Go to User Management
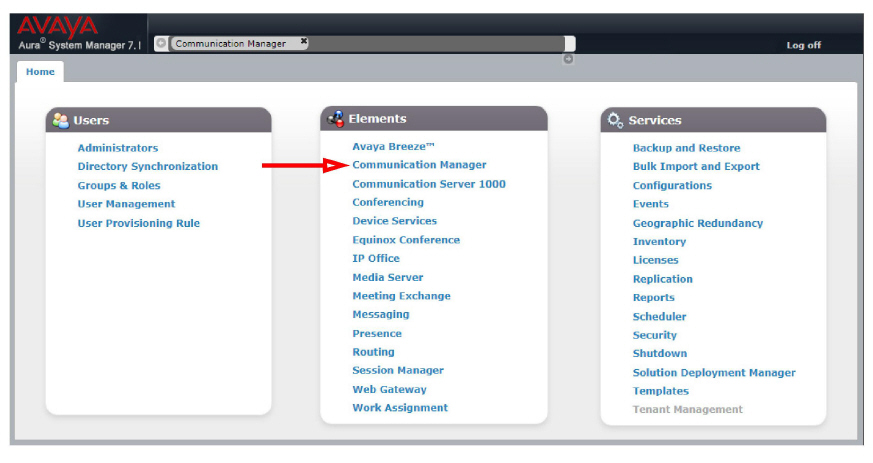 coord(126,204)
